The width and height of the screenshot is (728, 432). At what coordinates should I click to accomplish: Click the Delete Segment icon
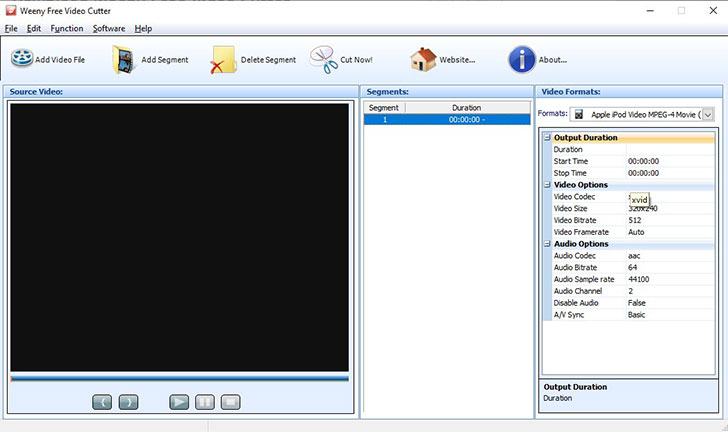[x=223, y=60]
